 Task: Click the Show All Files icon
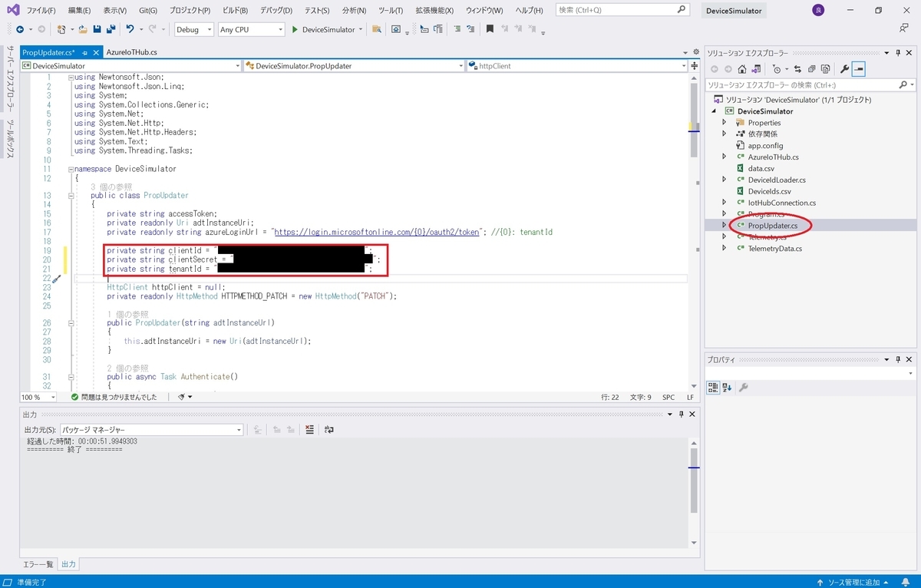(x=825, y=69)
